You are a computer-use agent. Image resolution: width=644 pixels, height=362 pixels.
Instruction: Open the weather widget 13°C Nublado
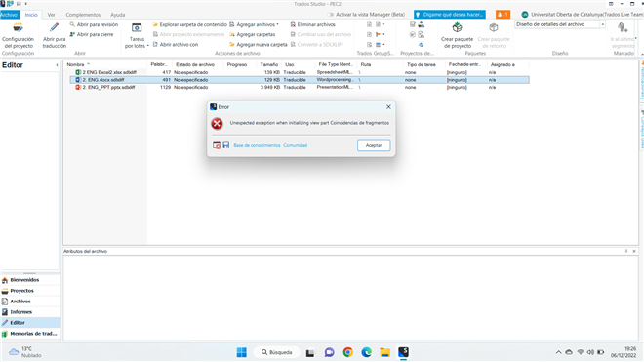click(x=25, y=352)
